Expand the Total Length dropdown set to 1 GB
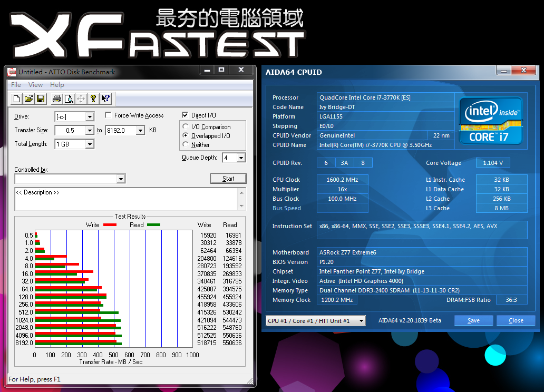This screenshot has height=392, width=544. pyautogui.click(x=90, y=144)
